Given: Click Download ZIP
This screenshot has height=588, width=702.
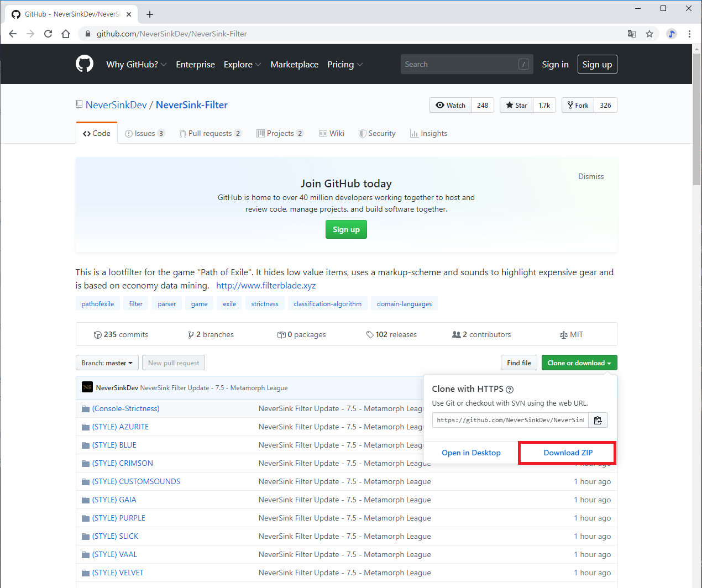Looking at the screenshot, I should tap(568, 453).
